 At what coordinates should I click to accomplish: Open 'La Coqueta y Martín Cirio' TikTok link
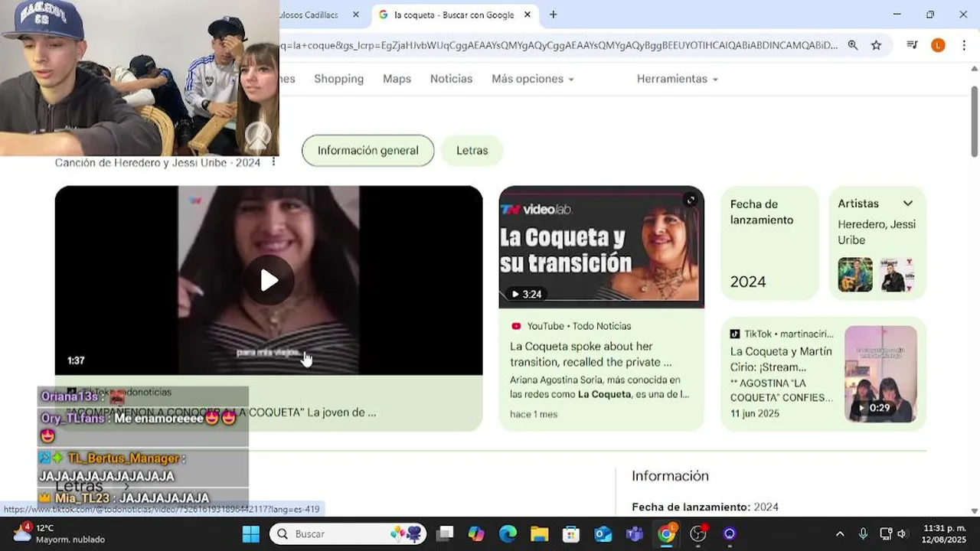tap(782, 359)
